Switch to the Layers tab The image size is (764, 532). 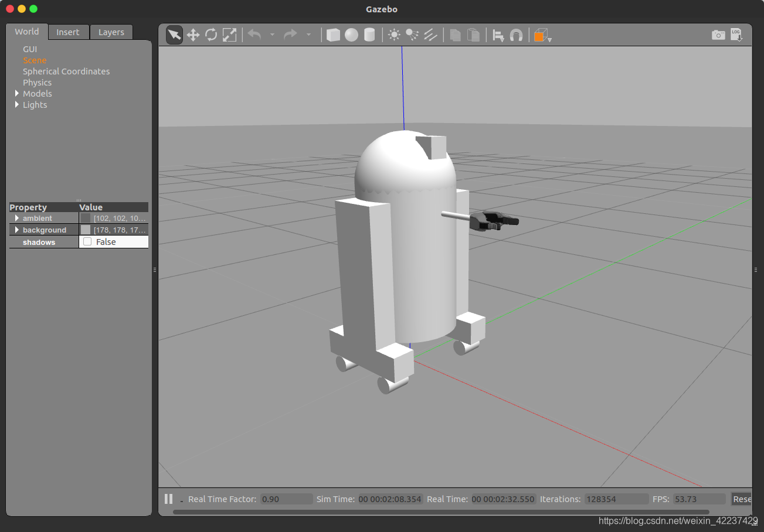coord(111,32)
